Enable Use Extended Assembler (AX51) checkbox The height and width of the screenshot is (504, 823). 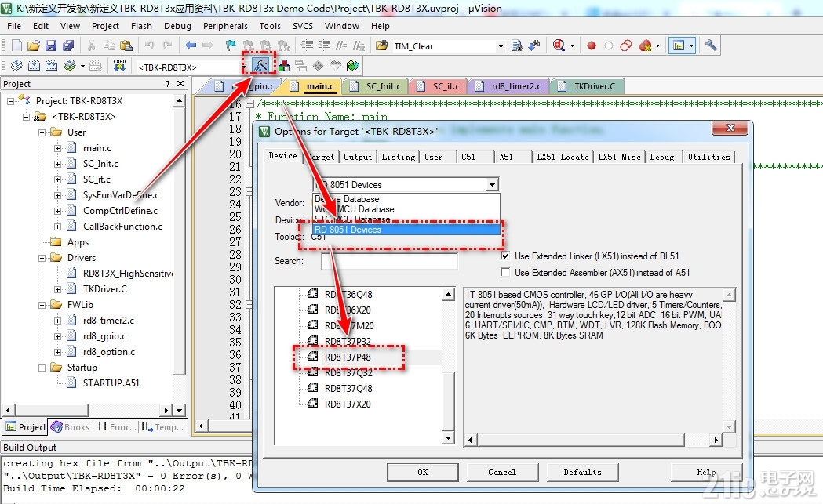(x=505, y=272)
